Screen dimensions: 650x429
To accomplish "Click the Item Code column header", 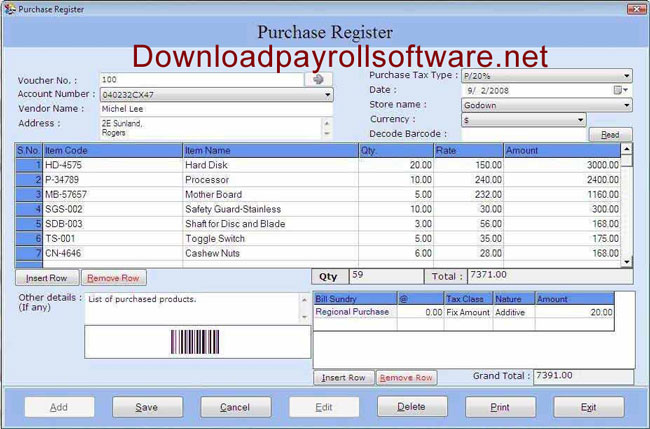I will [x=112, y=150].
